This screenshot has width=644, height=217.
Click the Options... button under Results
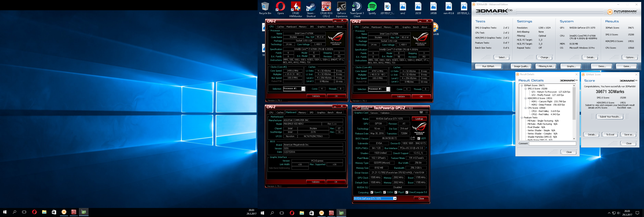pos(630,58)
